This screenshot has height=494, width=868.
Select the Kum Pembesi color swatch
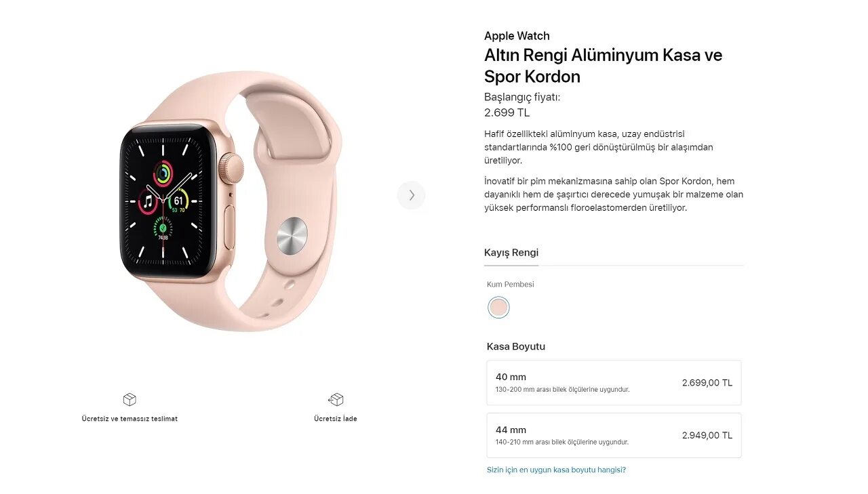498,308
